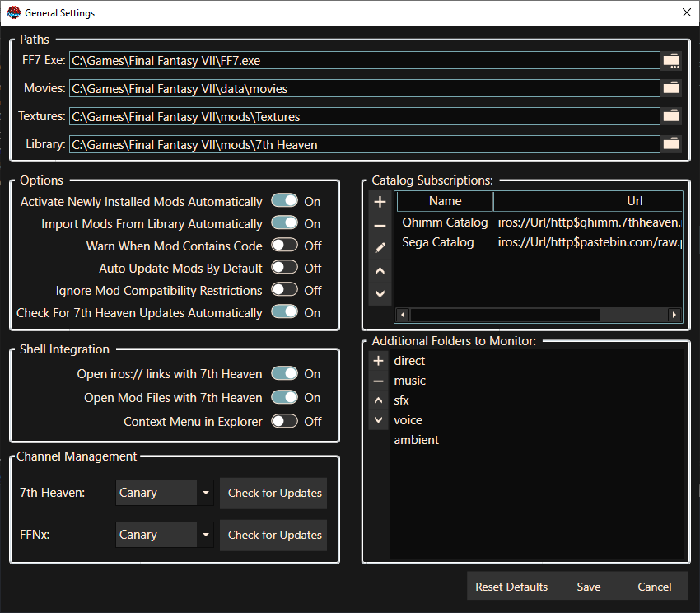Enable Warn When Mod Contains Code
Screen dimensions: 700x613
[x=284, y=246]
